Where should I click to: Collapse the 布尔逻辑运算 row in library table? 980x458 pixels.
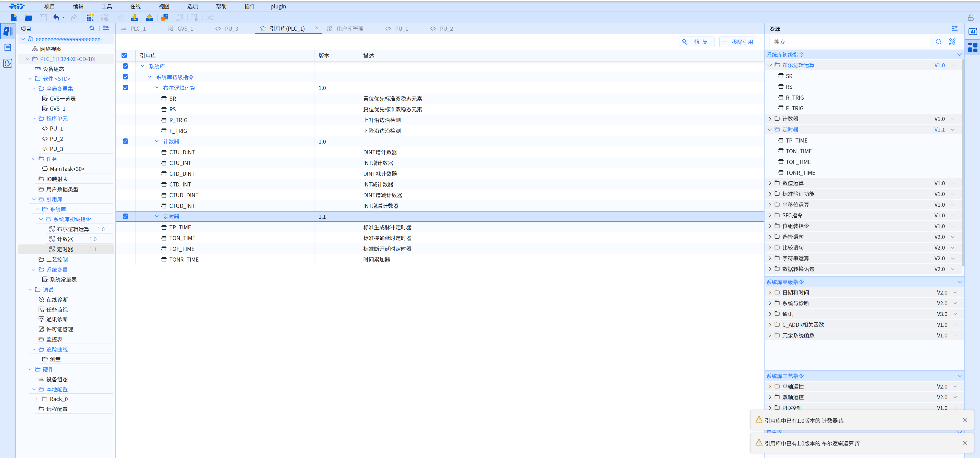point(157,88)
